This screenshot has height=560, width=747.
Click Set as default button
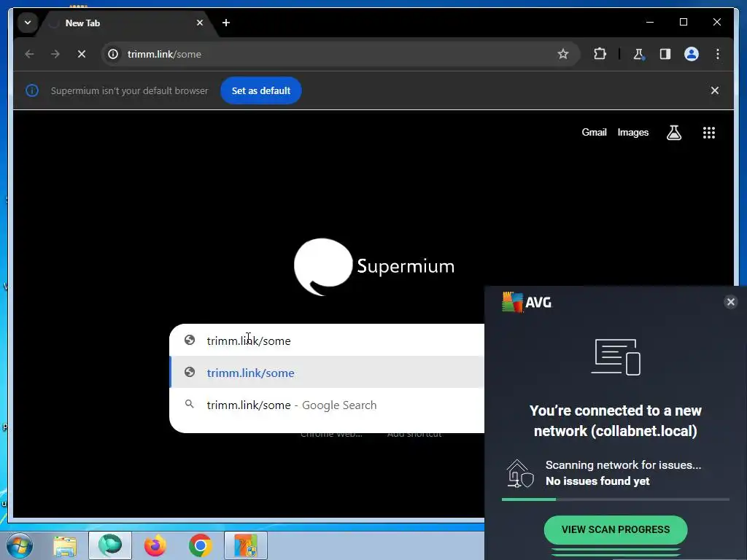[260, 90]
